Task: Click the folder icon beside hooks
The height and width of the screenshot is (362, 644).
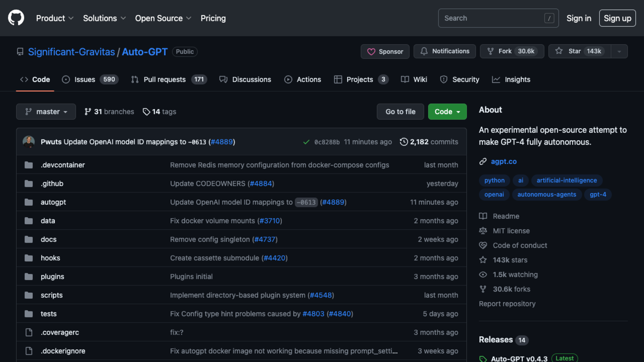Action: pos(29,258)
